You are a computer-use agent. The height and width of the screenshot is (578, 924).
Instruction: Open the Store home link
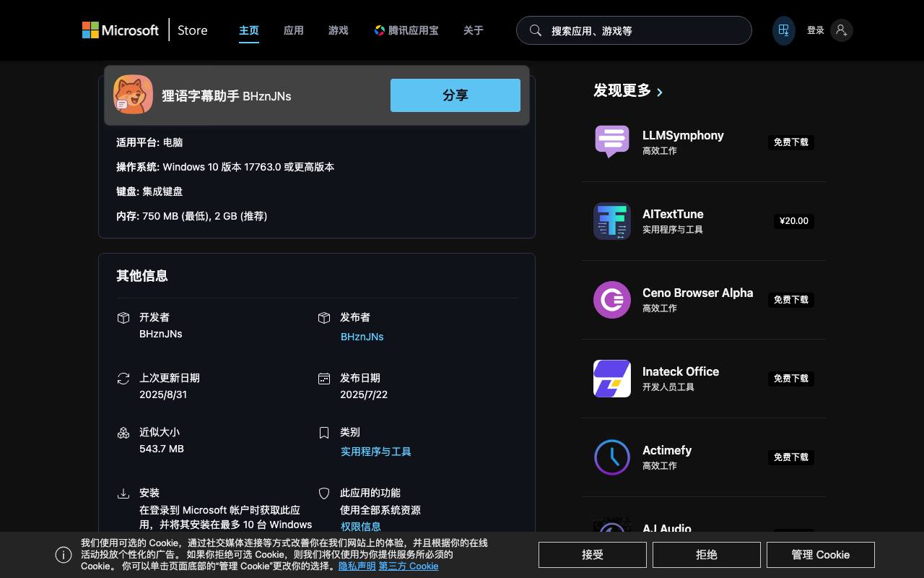193,30
